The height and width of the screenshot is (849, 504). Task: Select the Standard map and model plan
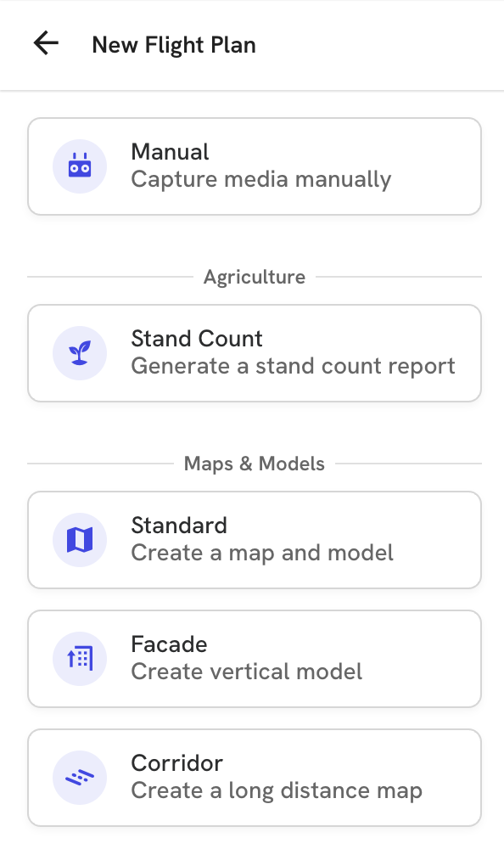click(255, 540)
